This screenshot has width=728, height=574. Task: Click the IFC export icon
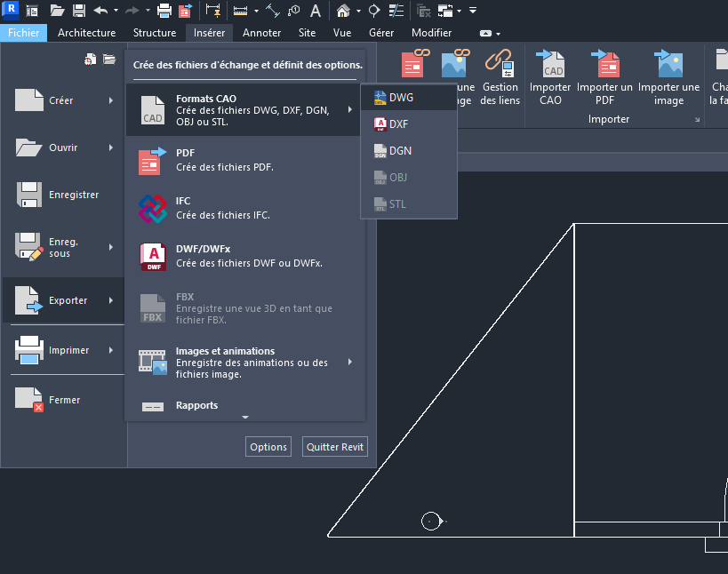pyautogui.click(x=153, y=209)
